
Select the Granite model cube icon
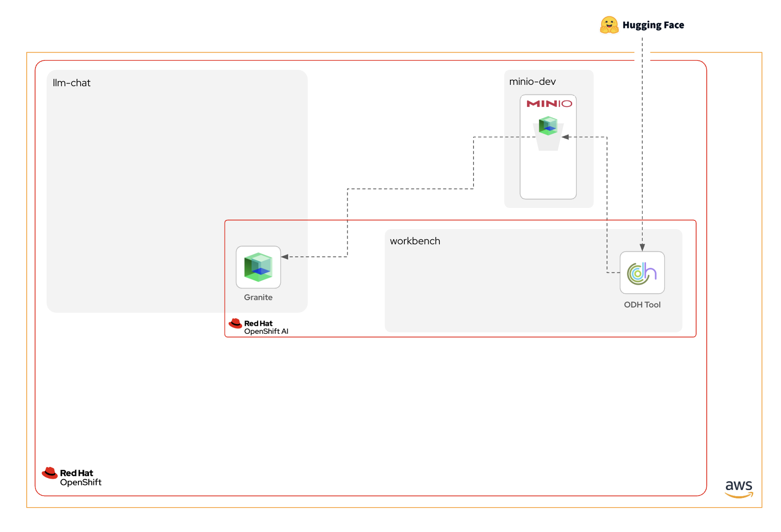258,267
